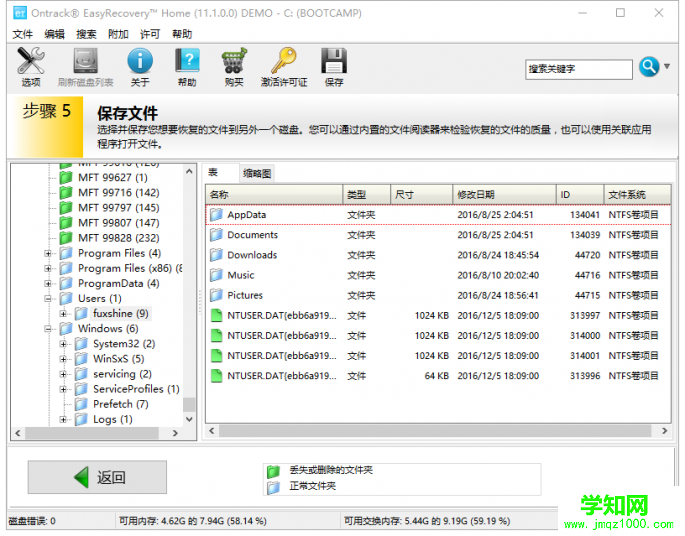Image resolution: width=685 pixels, height=536 pixels.
Task: Expand the servicing (2) node
Action: pyautogui.click(x=63, y=374)
